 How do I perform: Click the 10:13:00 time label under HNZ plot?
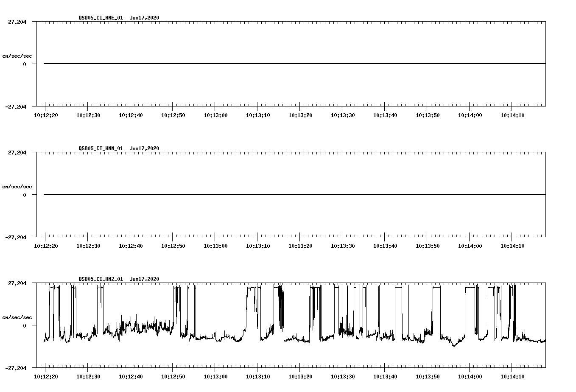[215, 377]
